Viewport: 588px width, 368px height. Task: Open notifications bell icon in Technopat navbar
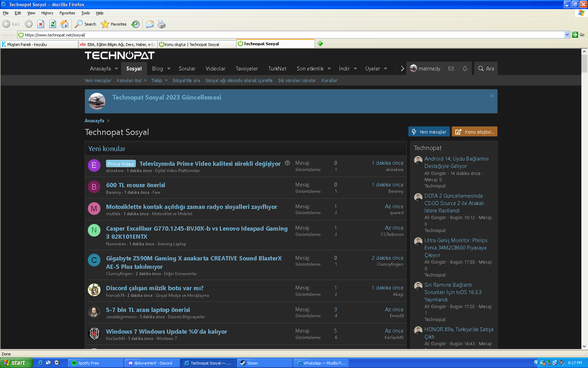pyautogui.click(x=465, y=69)
